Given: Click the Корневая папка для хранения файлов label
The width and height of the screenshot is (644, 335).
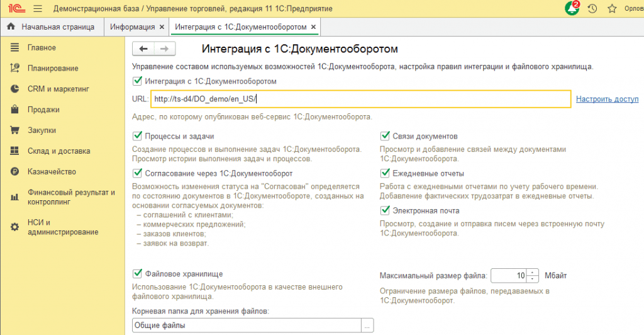Looking at the screenshot, I should click(x=201, y=311).
